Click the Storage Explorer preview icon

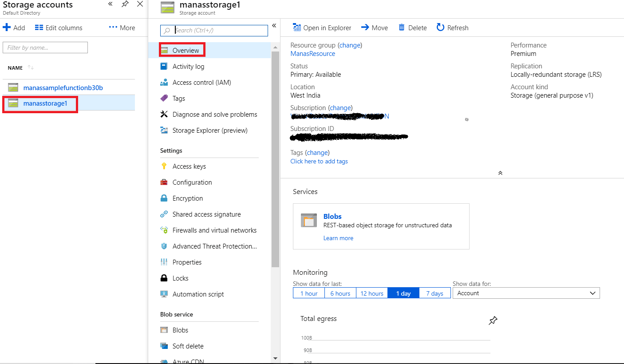164,130
